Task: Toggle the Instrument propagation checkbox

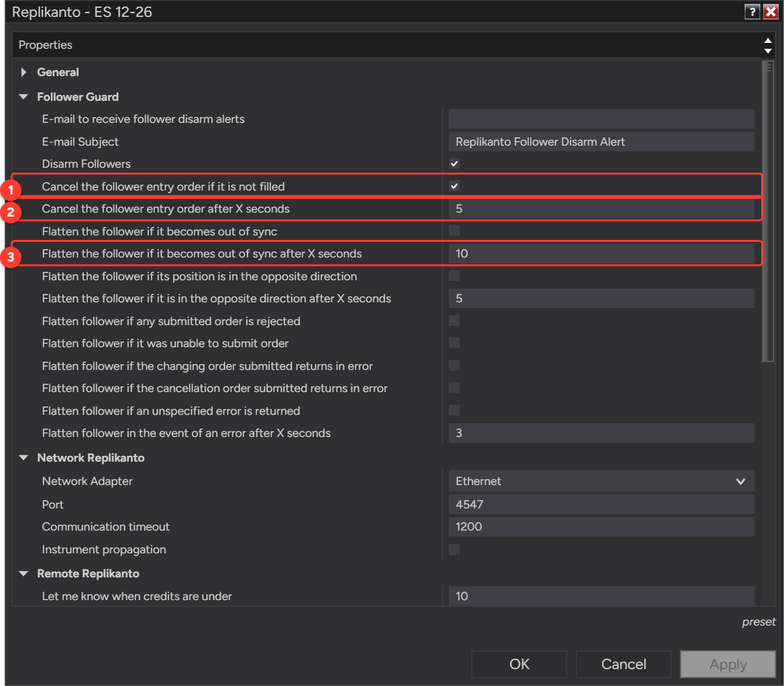Action: [x=454, y=549]
